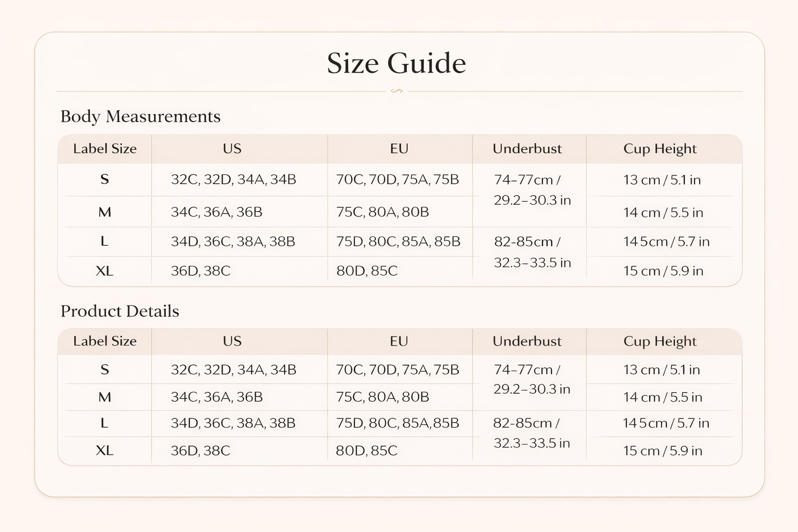Click 75D, 80C, 85A, 85B cell in Body Measurements
Image resolution: width=798 pixels, height=532 pixels.
coord(398,242)
